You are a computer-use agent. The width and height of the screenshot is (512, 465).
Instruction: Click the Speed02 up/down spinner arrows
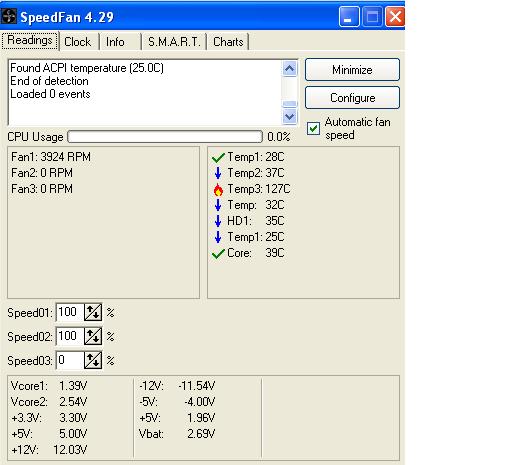pyautogui.click(x=93, y=336)
